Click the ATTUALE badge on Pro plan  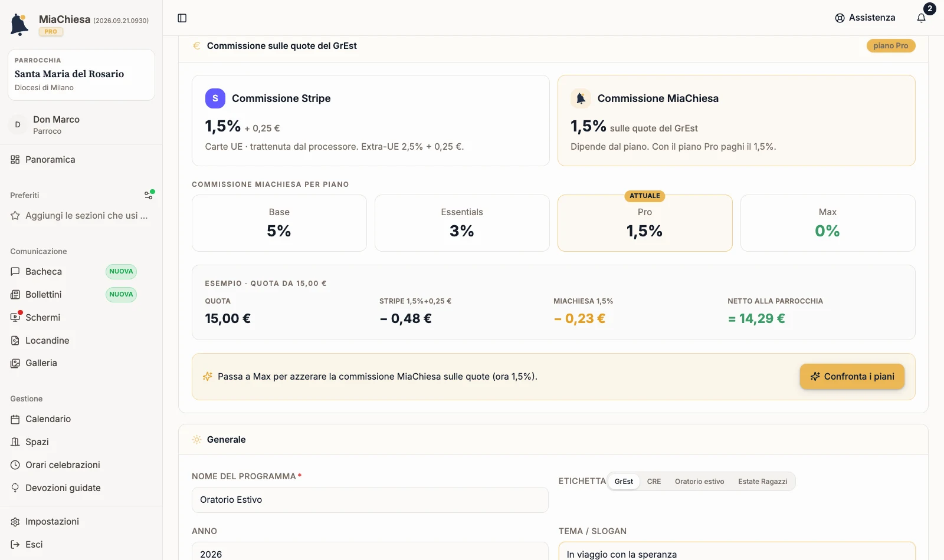click(x=645, y=196)
